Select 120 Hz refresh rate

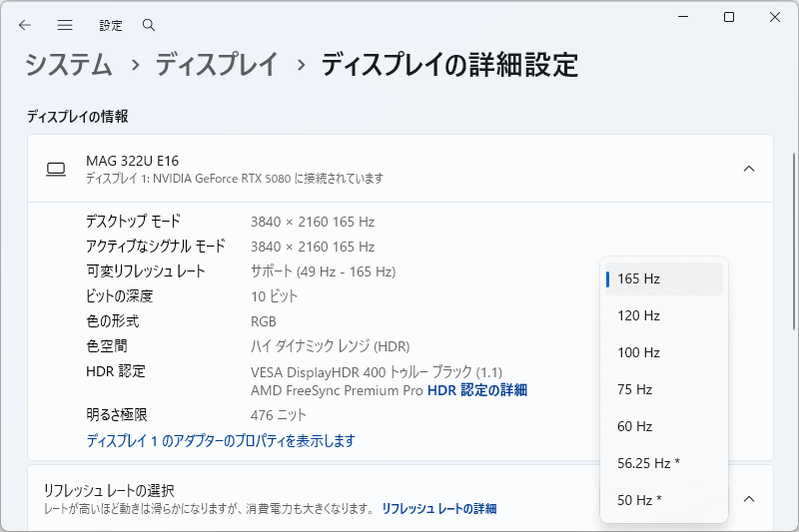664,315
